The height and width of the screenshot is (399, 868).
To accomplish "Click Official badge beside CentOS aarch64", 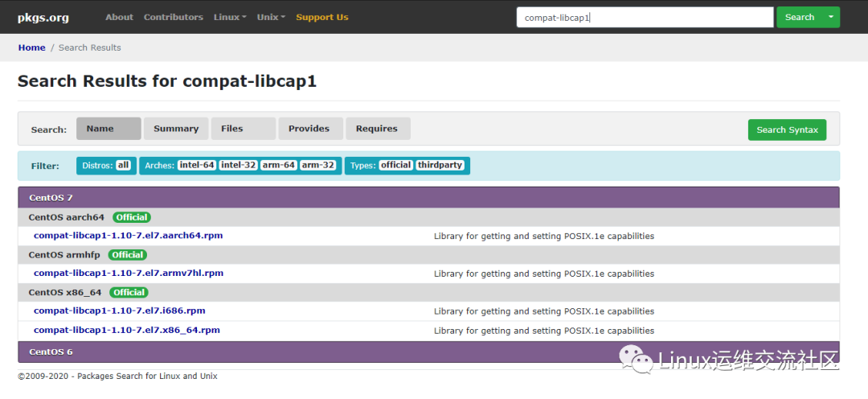I will (x=132, y=217).
